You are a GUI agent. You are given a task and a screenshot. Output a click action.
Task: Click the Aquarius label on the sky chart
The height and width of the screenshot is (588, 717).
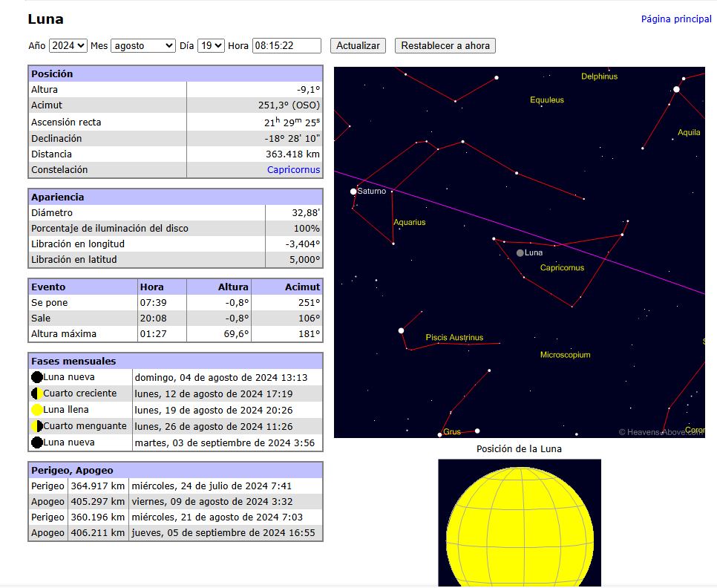point(410,223)
